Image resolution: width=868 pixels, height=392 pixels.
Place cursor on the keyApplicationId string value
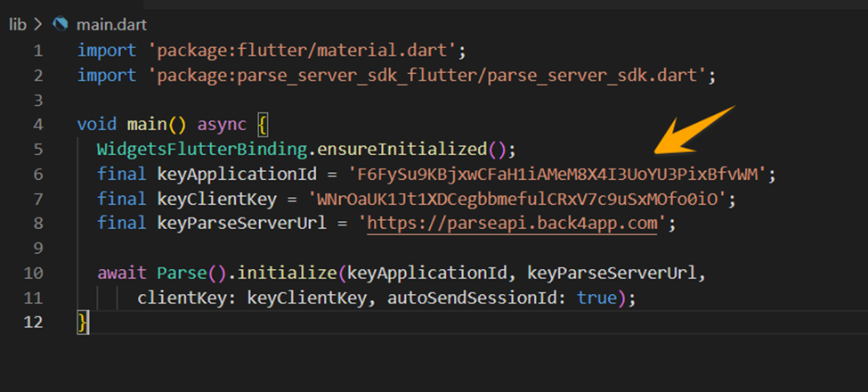click(x=558, y=175)
